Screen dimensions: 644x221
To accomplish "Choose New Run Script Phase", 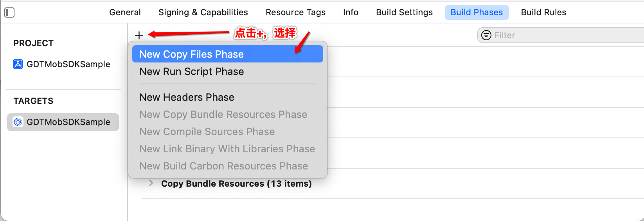I will click(192, 71).
